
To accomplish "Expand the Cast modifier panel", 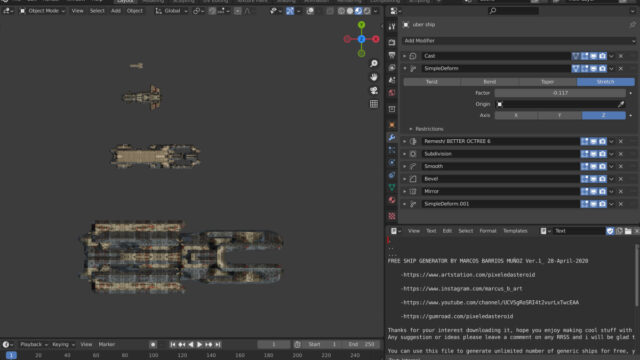I will click(x=404, y=56).
